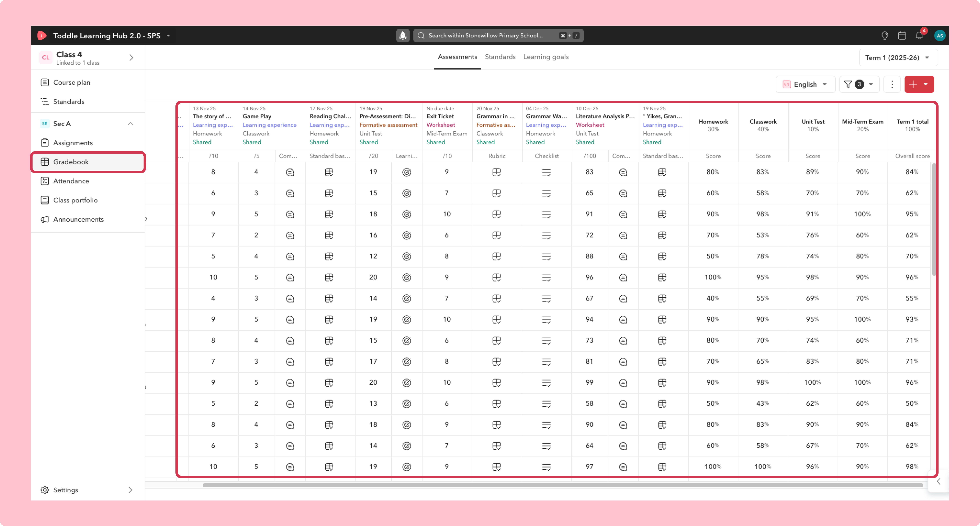Click the Announcements megaphone icon

coord(45,219)
